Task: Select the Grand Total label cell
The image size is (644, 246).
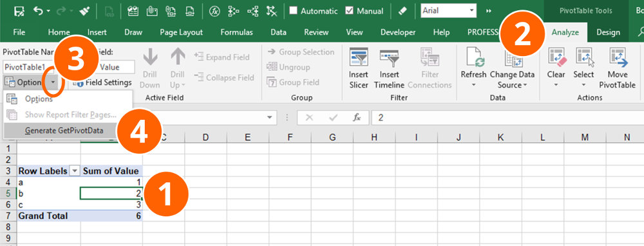Action: (x=48, y=216)
